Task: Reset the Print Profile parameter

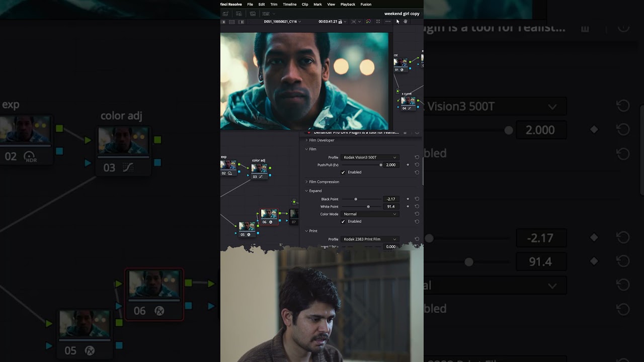Action: (x=417, y=239)
